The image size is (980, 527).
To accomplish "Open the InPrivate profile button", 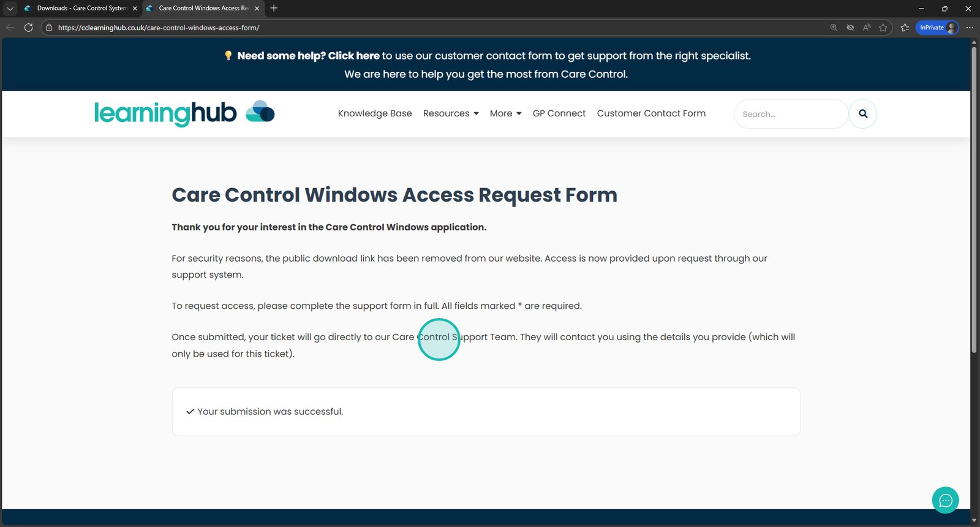I will point(937,28).
